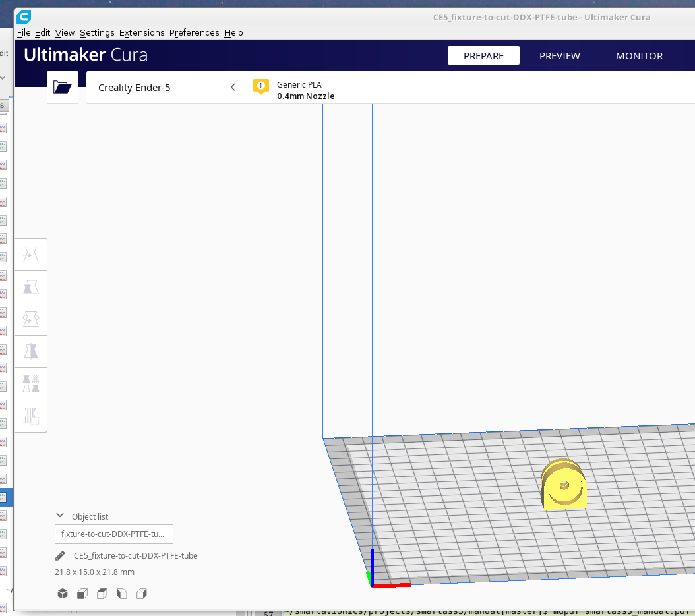Open the Help menu
Screen dimensions: 695x616
233,33
